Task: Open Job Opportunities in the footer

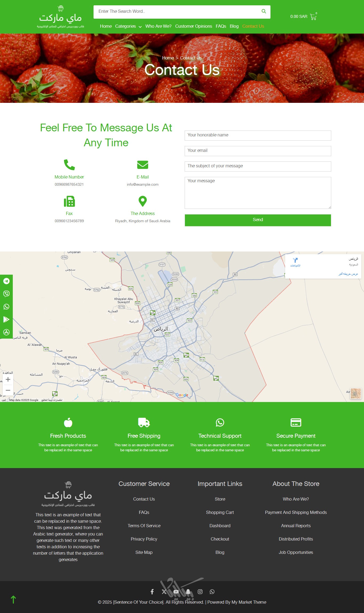Action: click(296, 552)
